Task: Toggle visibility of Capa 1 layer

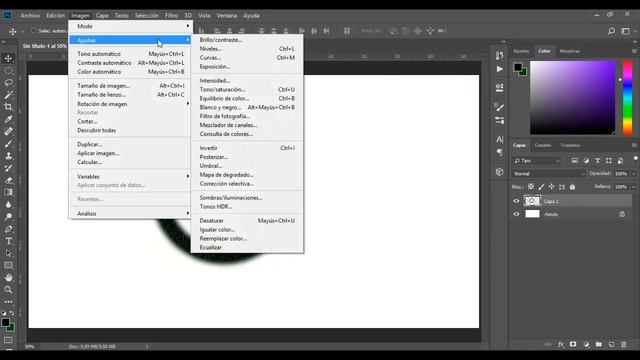Action: (516, 201)
